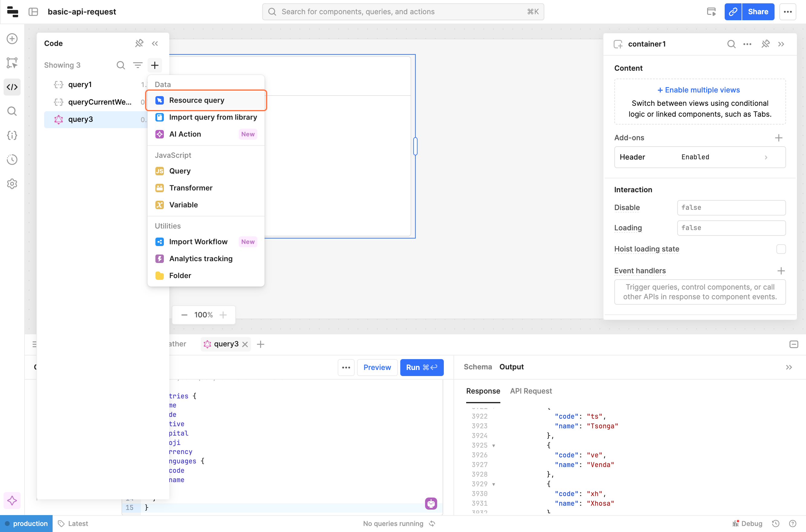Click the Disable input field

tap(731, 208)
